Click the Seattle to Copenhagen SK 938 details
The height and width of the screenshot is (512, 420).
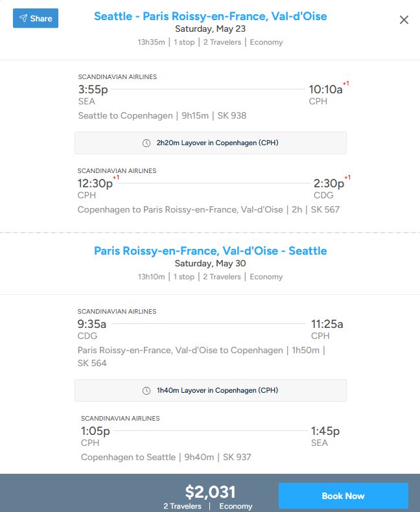pyautogui.click(x=162, y=116)
